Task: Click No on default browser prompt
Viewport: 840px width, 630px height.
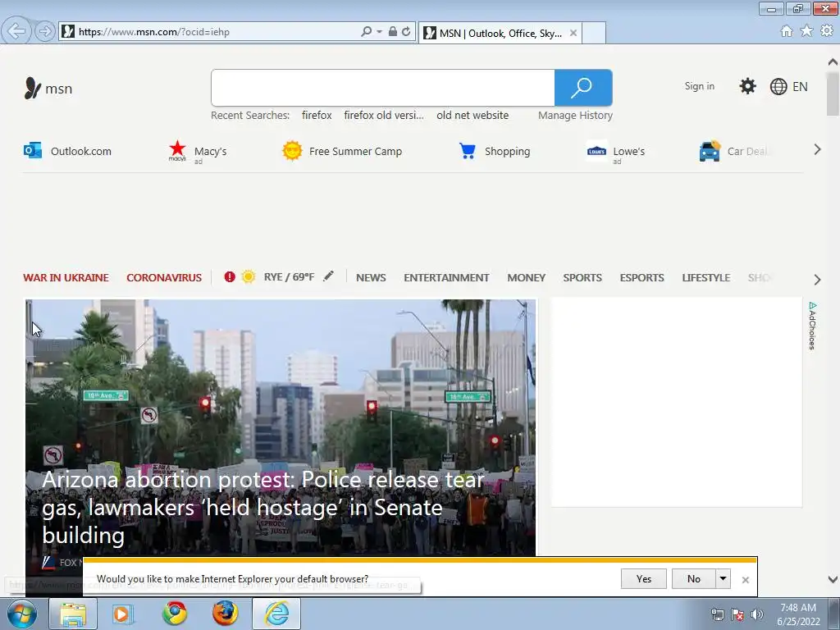Action: coord(694,578)
